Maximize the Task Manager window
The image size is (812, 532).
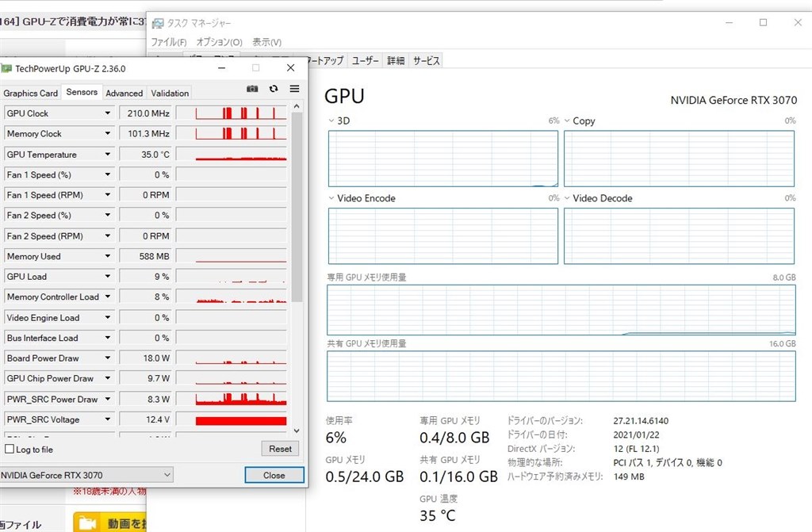(x=763, y=22)
